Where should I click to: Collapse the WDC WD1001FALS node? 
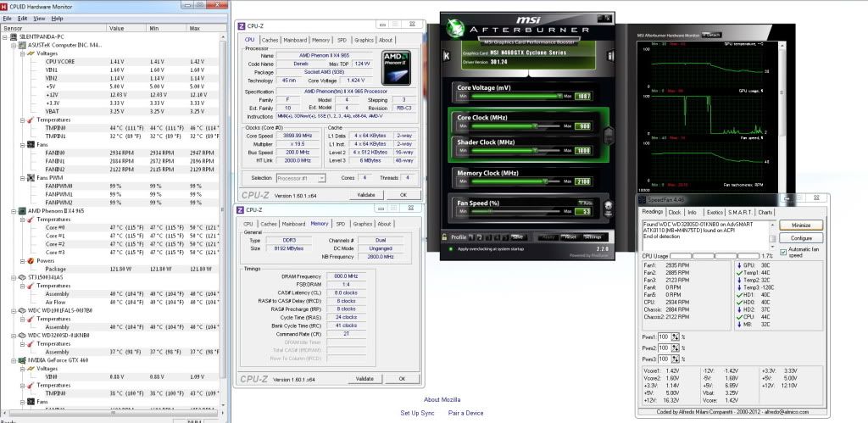pos(14,310)
